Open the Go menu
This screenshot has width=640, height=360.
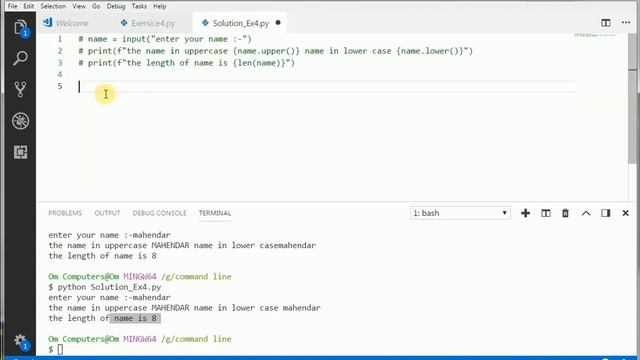click(96, 6)
